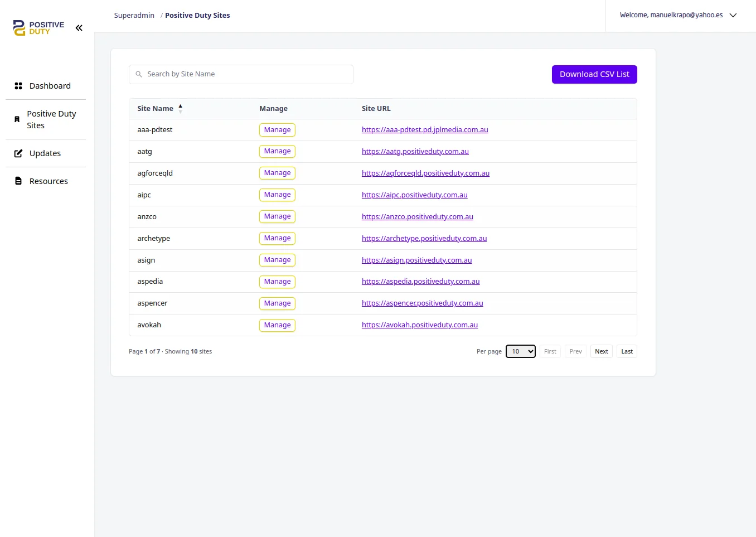
Task: Click the Superadmin breadcrumb
Action: click(x=134, y=15)
